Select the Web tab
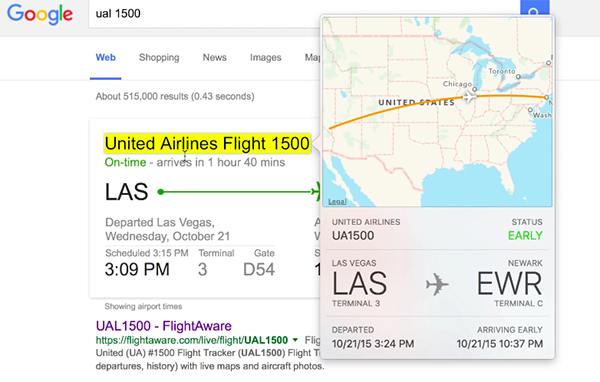The height and width of the screenshot is (382, 600). [x=106, y=57]
